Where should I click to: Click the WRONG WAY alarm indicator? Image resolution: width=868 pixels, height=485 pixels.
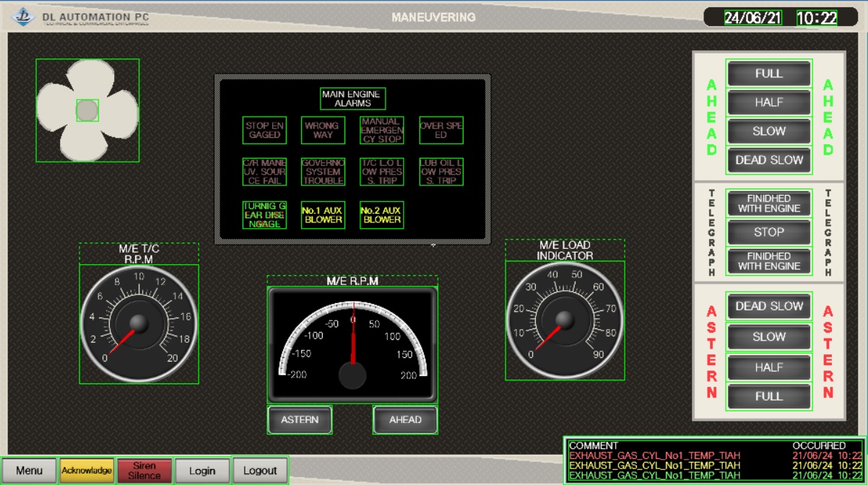[323, 131]
